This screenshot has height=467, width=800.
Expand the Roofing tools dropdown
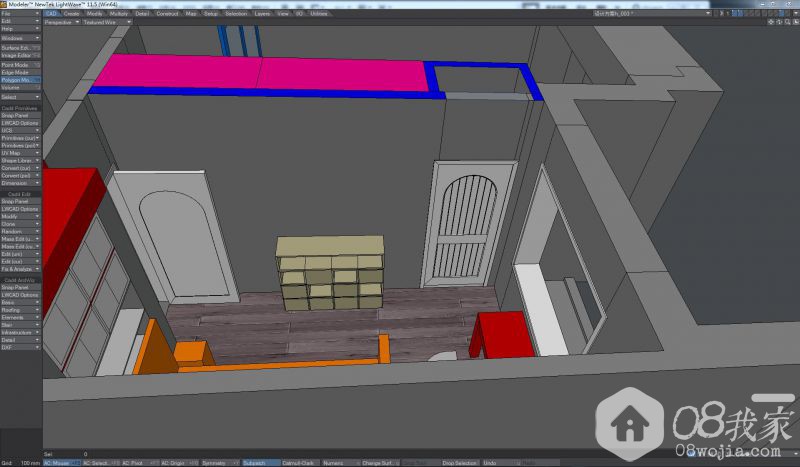pos(20,309)
